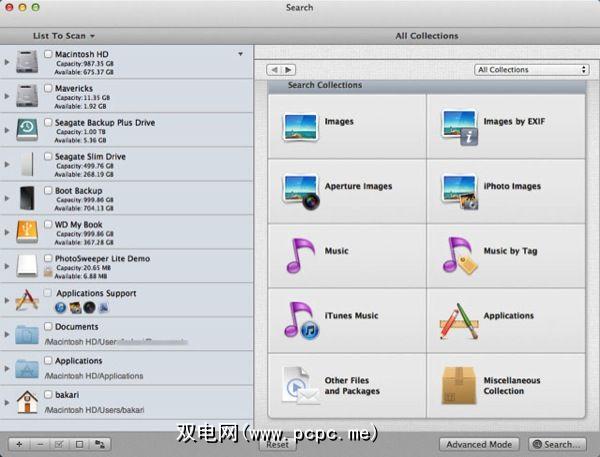Click the Documents folder icon
The height and width of the screenshot is (457, 600).
(27, 334)
